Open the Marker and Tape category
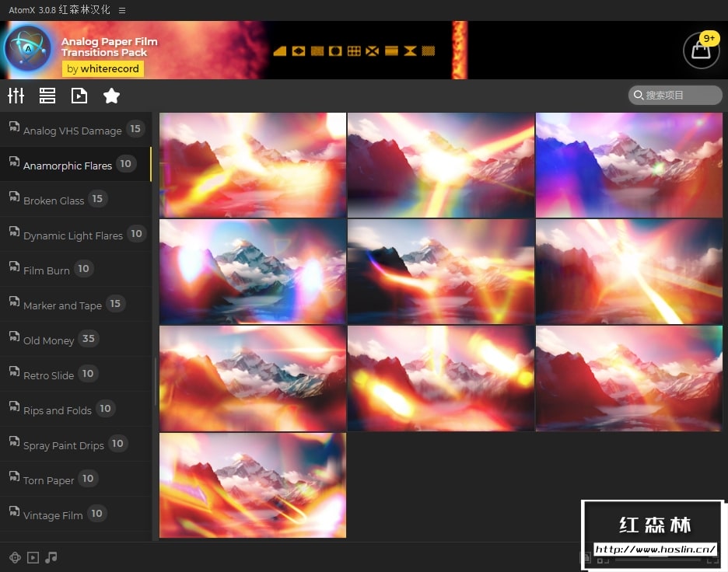The height and width of the screenshot is (572, 728). [75, 305]
